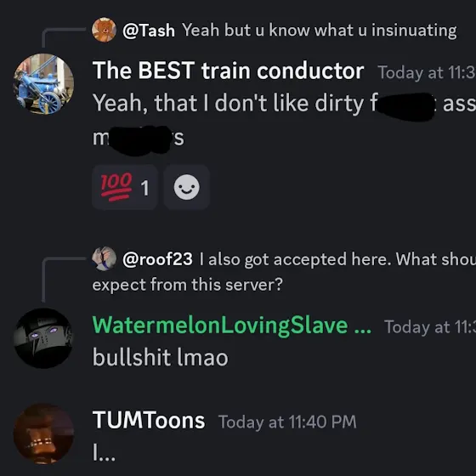Click the TUMToons message reading I...

(x=104, y=453)
